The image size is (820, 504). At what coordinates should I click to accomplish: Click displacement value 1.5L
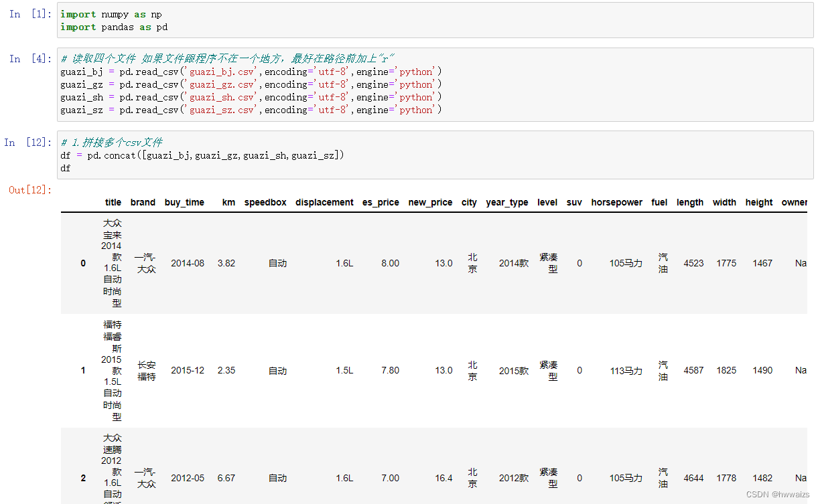coord(344,370)
